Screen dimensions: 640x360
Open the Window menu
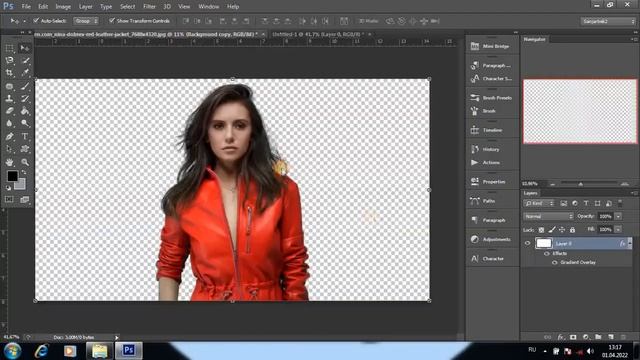click(x=209, y=7)
